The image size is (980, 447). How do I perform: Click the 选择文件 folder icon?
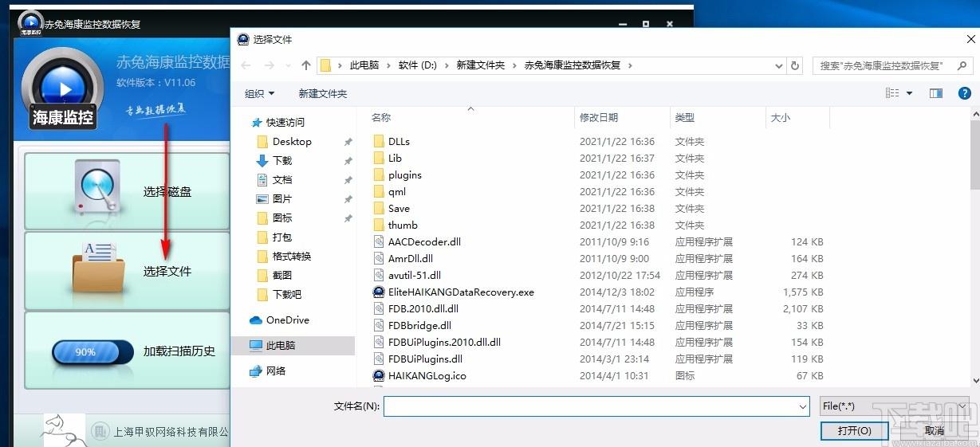(x=97, y=268)
